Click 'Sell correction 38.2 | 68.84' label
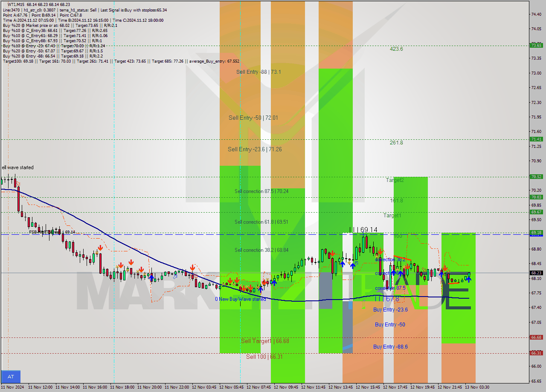Image resolution: width=546 pixels, height=392 pixels. [261, 250]
